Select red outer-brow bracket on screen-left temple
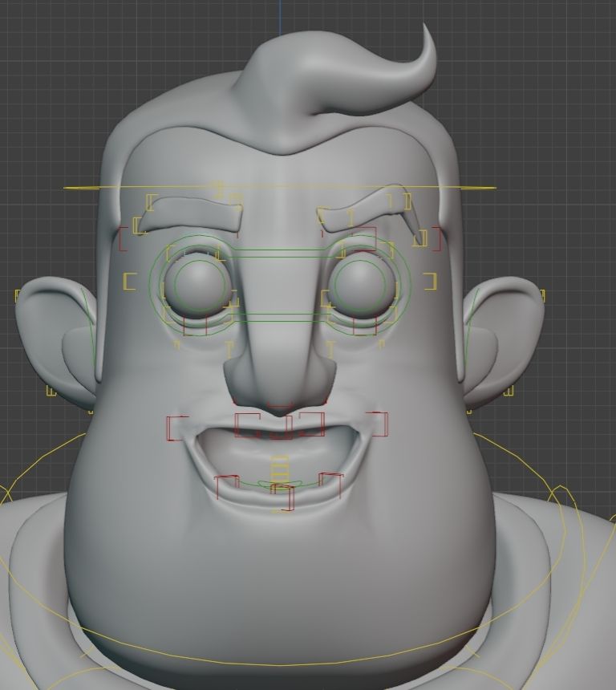This screenshot has height=690, width=616. 124,239
